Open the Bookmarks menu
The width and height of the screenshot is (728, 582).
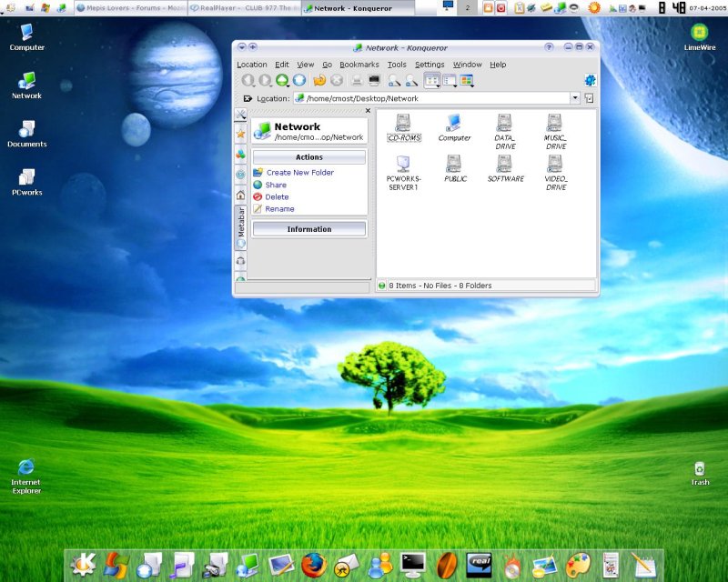(359, 65)
